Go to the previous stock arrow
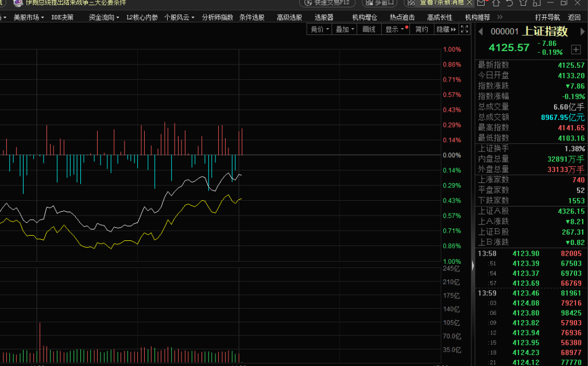 pos(481,32)
